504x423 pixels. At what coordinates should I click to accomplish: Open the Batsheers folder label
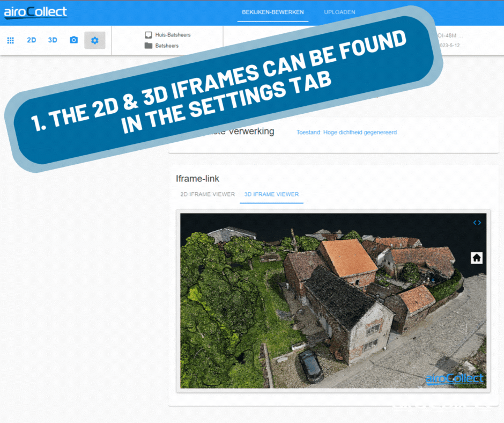(x=167, y=46)
